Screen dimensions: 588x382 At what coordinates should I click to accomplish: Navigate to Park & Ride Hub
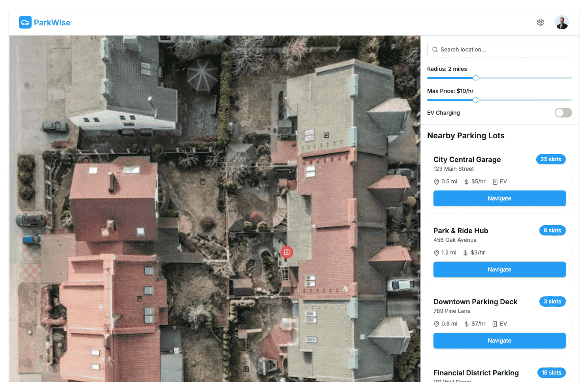tap(499, 269)
